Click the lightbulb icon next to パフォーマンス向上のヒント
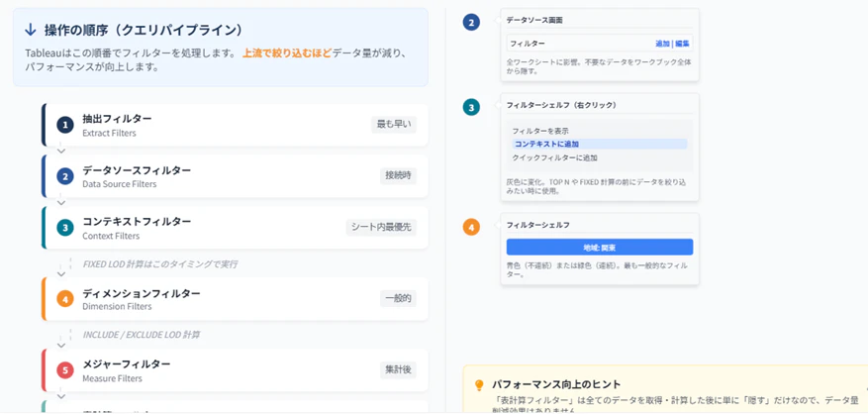 click(x=479, y=385)
